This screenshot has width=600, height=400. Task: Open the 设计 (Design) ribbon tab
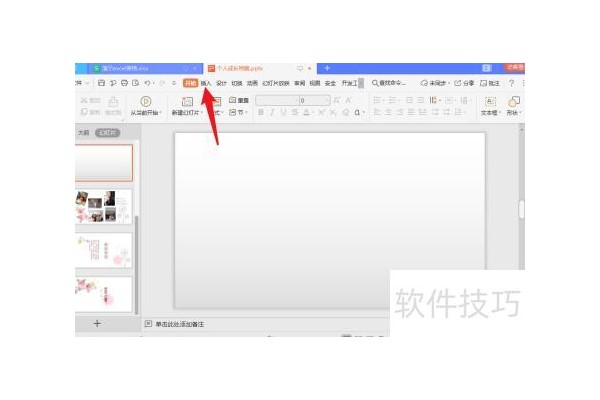point(221,83)
